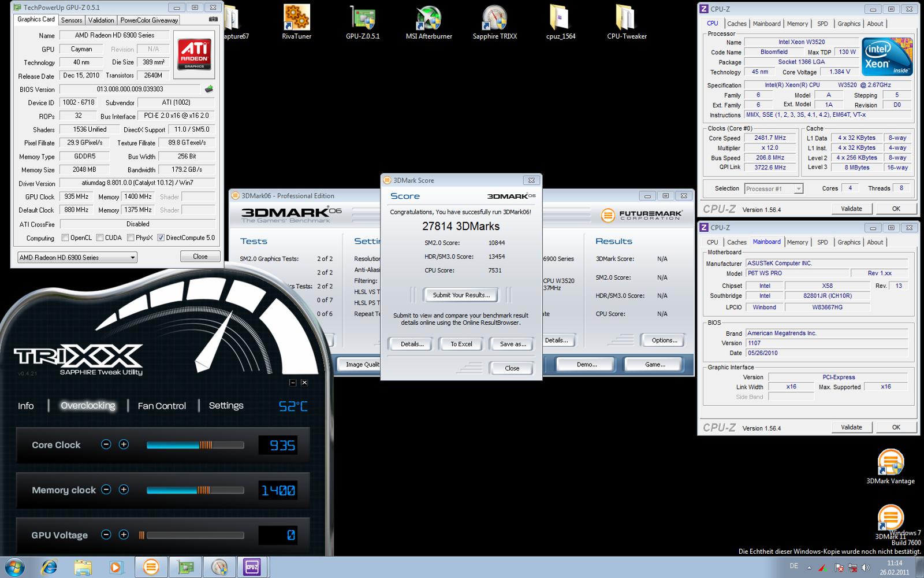Click Memory clock value field 1400
The width and height of the screenshot is (924, 578).
click(x=278, y=490)
